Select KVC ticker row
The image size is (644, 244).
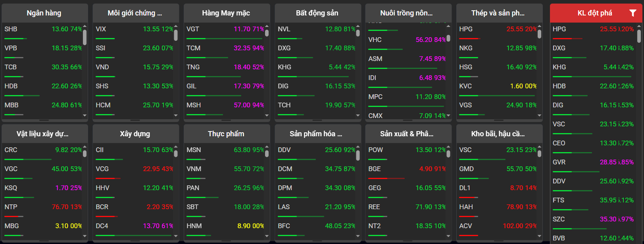coord(498,89)
